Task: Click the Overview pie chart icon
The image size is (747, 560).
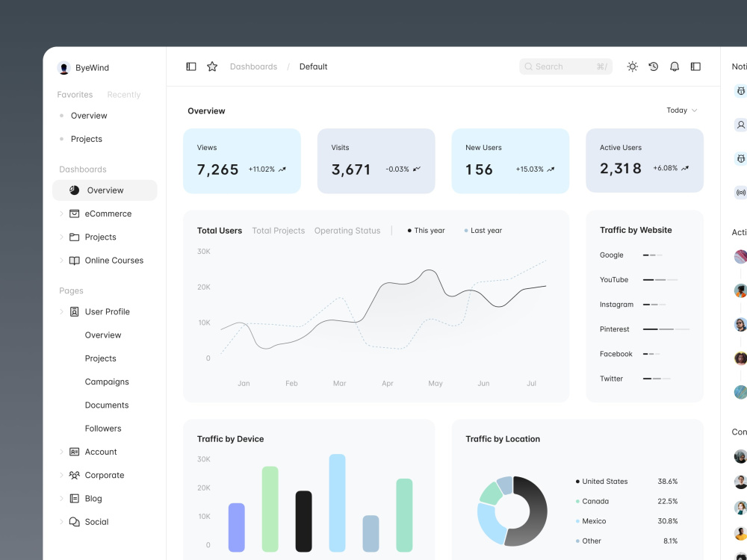Action: pos(74,190)
